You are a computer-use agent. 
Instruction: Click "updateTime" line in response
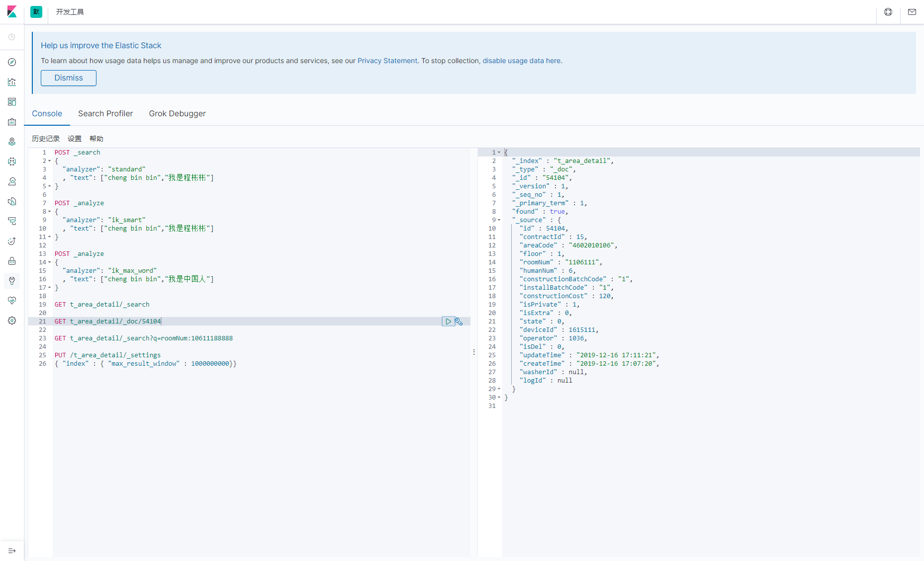pyautogui.click(x=589, y=355)
